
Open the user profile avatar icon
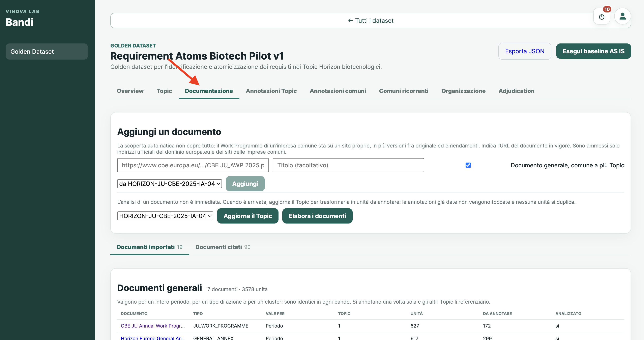[x=622, y=16]
